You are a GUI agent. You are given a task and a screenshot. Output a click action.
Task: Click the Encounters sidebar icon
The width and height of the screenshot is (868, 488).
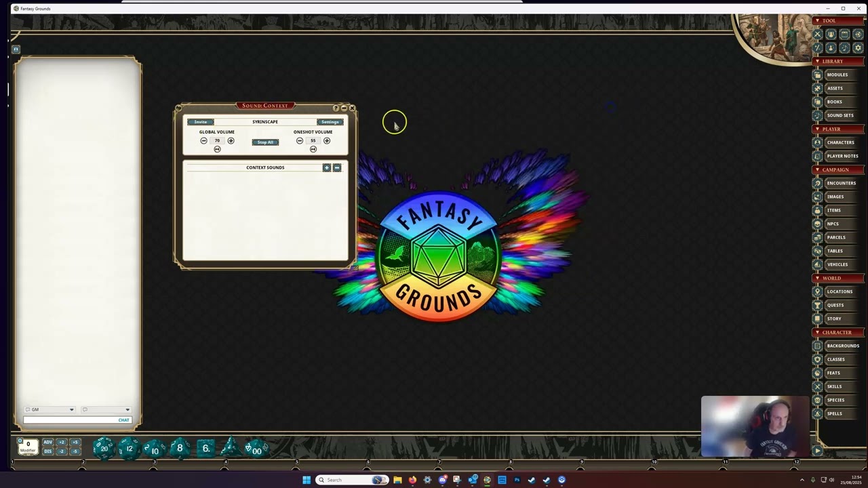pos(817,183)
